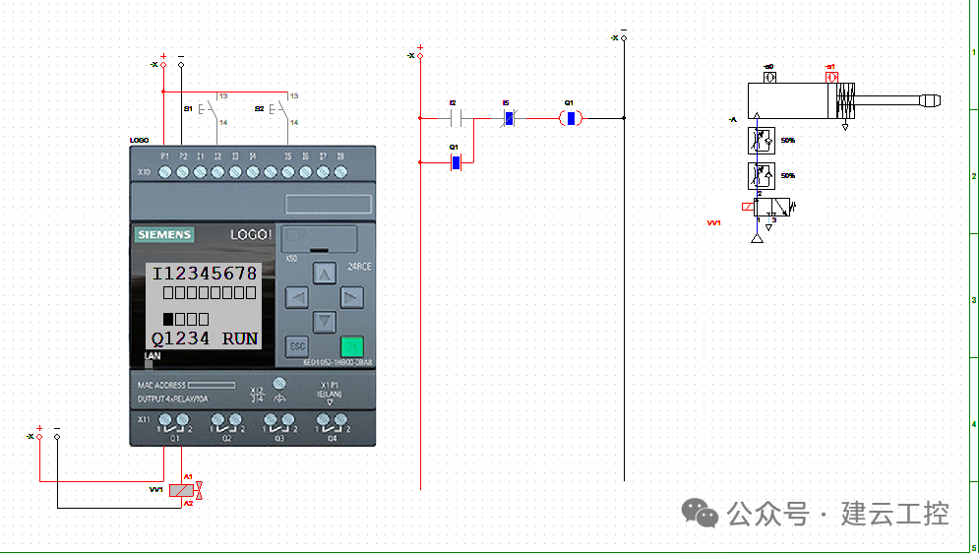Viewport: 980px width, 553px height.
Task: Click the X50 SD card slot on the module
Action: (x=320, y=239)
